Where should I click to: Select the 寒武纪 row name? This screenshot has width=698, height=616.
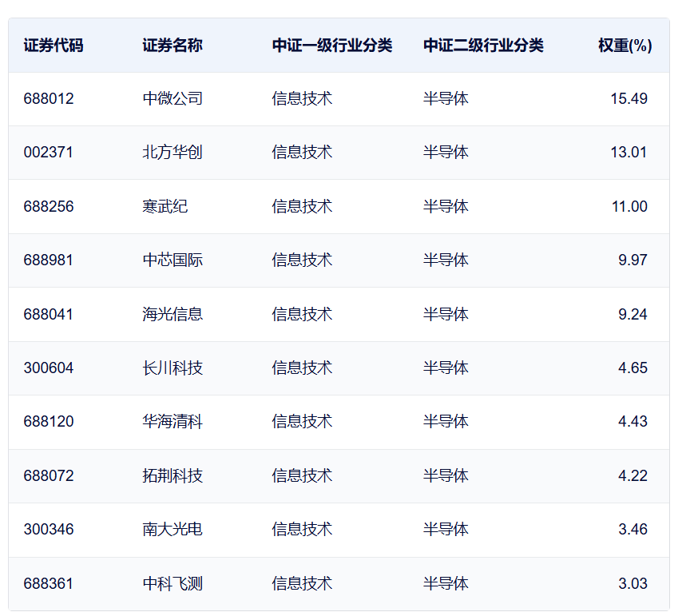(x=165, y=207)
